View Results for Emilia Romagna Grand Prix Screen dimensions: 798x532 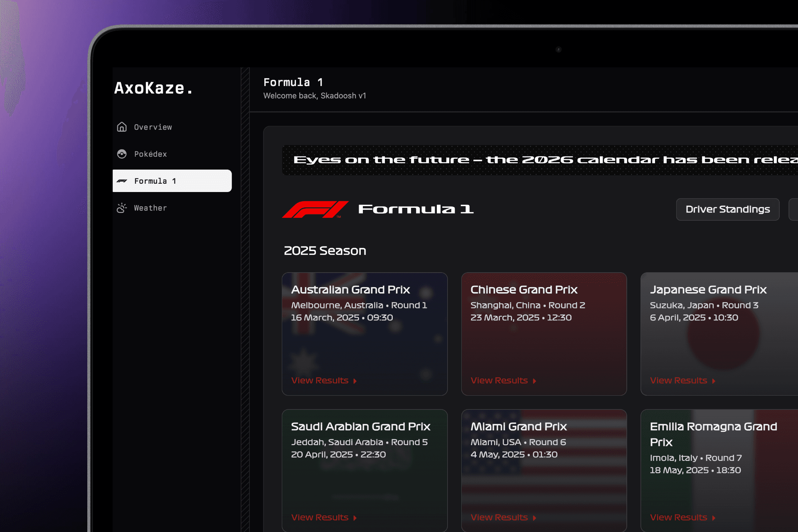point(678,517)
